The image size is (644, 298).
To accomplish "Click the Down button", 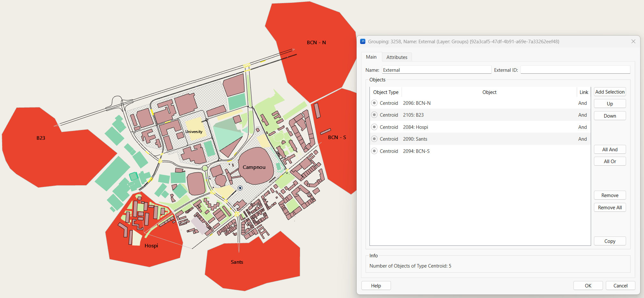I will pyautogui.click(x=609, y=116).
